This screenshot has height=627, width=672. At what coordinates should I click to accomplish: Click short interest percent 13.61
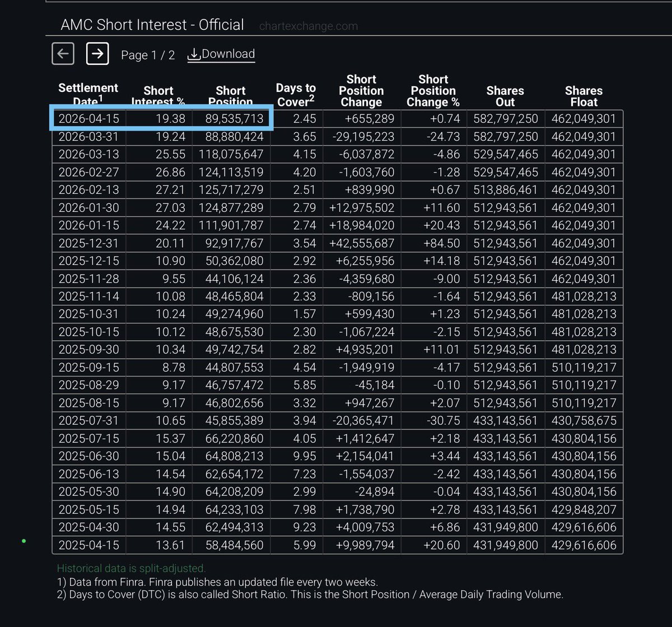coord(170,545)
